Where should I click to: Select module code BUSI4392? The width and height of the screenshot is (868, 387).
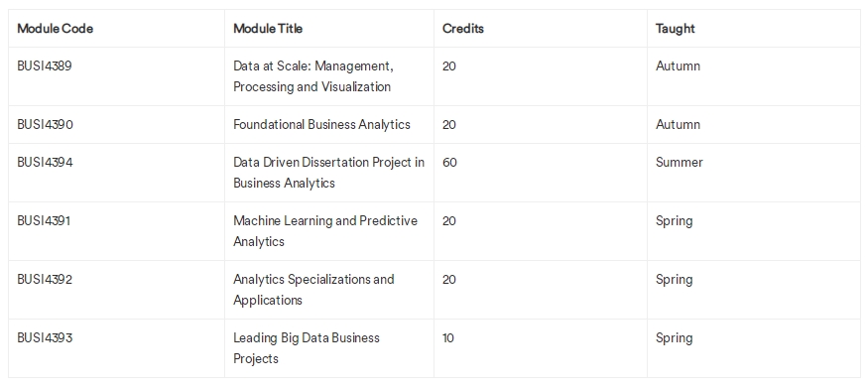pos(45,280)
